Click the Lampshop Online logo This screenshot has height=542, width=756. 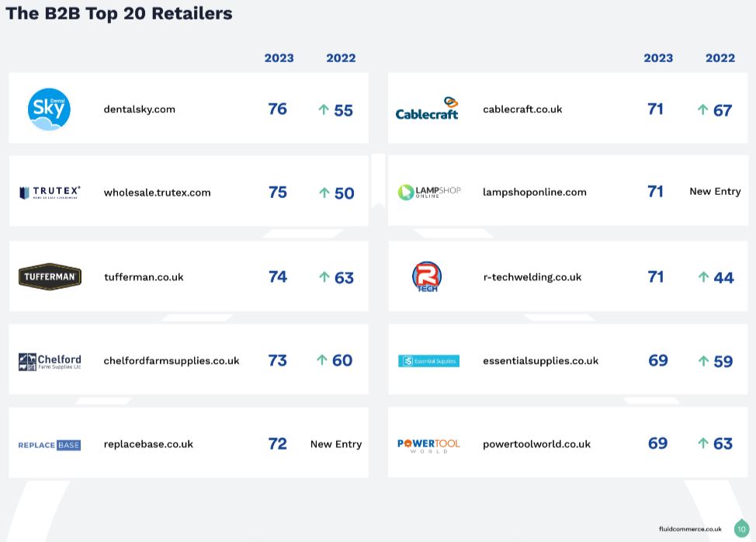tap(429, 192)
